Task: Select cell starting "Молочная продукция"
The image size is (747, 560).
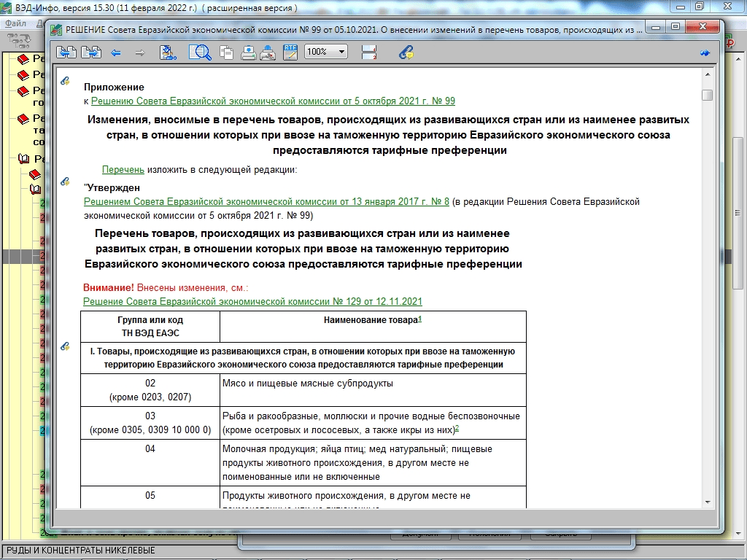Action: [x=373, y=462]
